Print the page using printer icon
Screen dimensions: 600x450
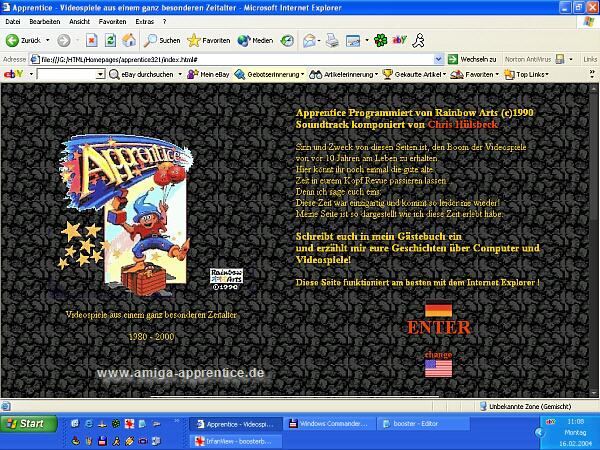[x=332, y=40]
